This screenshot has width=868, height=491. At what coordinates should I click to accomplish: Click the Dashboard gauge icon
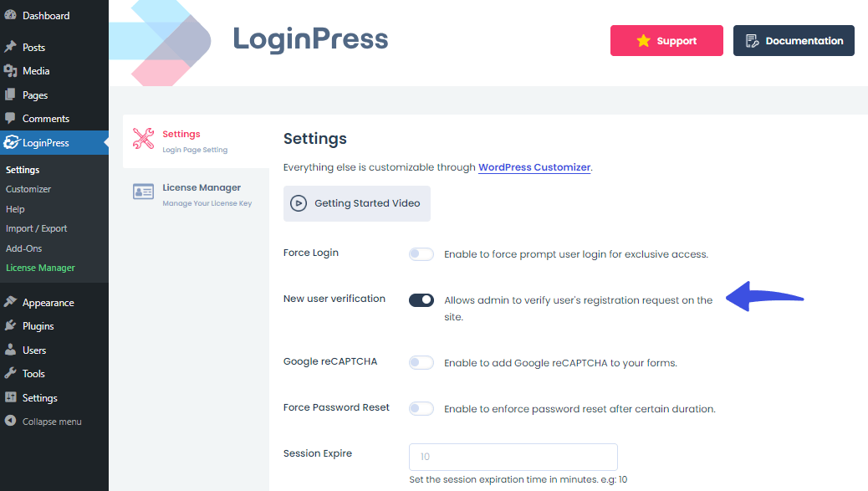click(11, 15)
